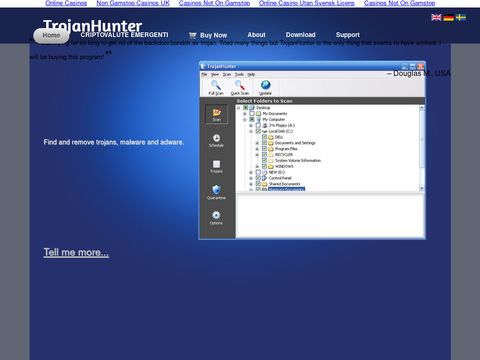Viewport: 480px width, 360px height.
Task: Open the File menu in TrojanHunter window
Action: click(204, 74)
